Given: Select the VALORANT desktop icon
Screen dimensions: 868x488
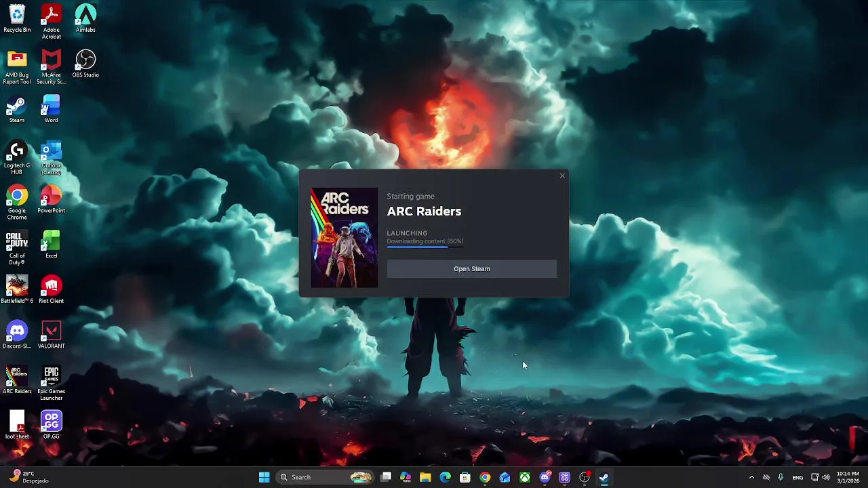Looking at the screenshot, I should 52,335.
